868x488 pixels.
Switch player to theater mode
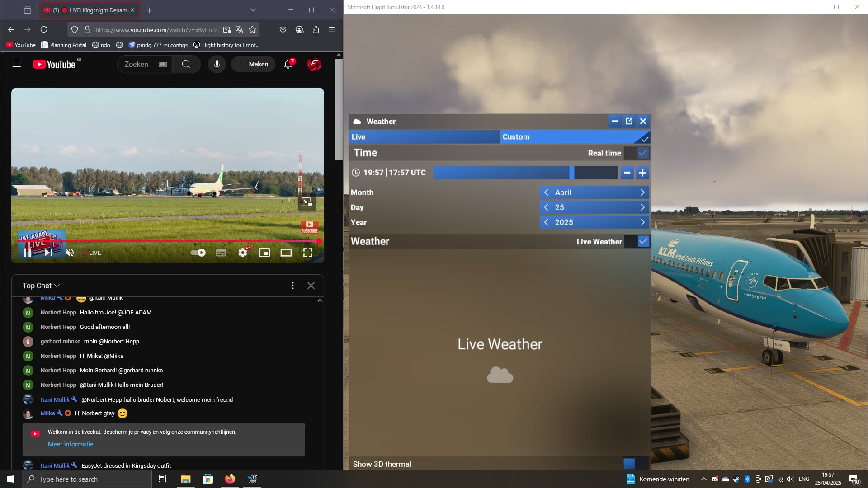(x=286, y=253)
